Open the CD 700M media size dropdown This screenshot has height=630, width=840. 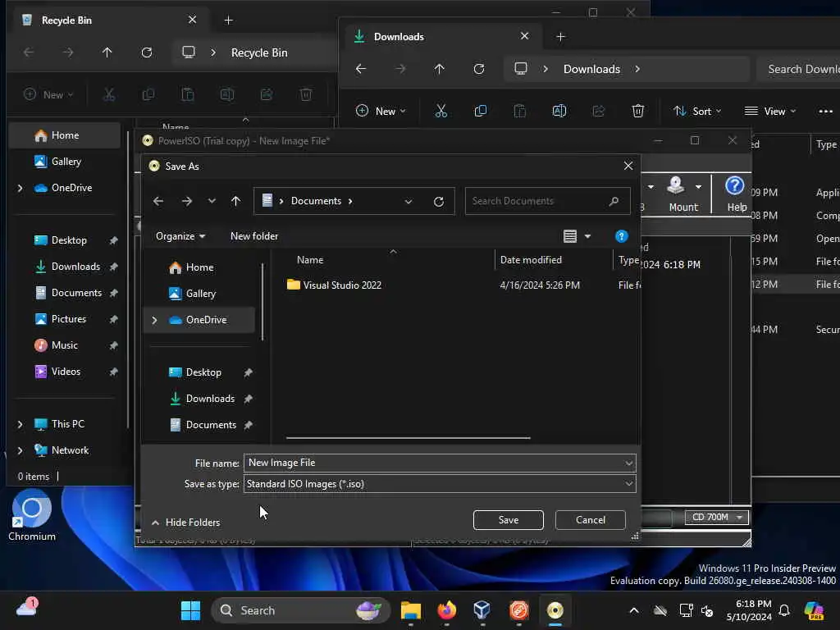pos(716,518)
